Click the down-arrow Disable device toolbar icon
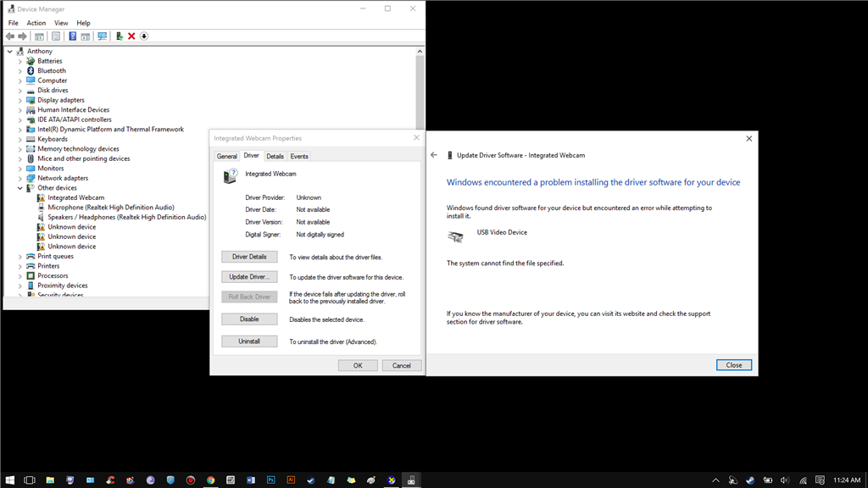The width and height of the screenshot is (868, 488). [144, 36]
